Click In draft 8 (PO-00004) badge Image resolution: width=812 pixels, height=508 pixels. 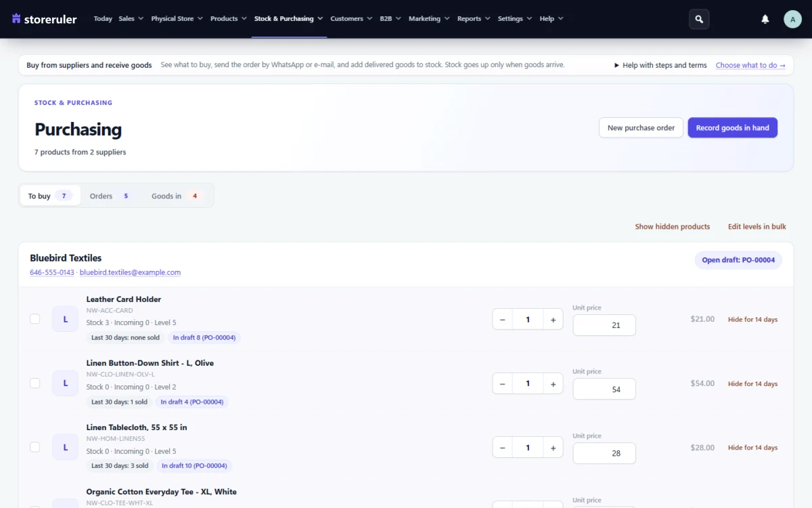(204, 337)
